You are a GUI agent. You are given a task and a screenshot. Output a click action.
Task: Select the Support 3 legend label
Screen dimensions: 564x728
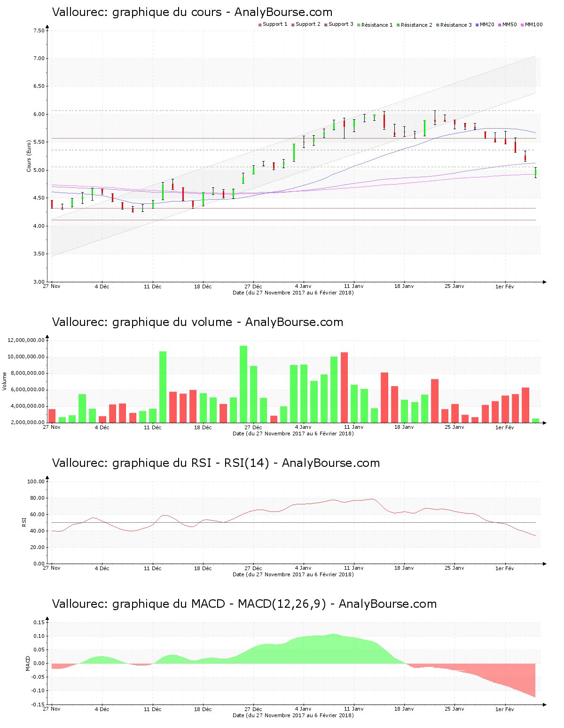(x=341, y=24)
